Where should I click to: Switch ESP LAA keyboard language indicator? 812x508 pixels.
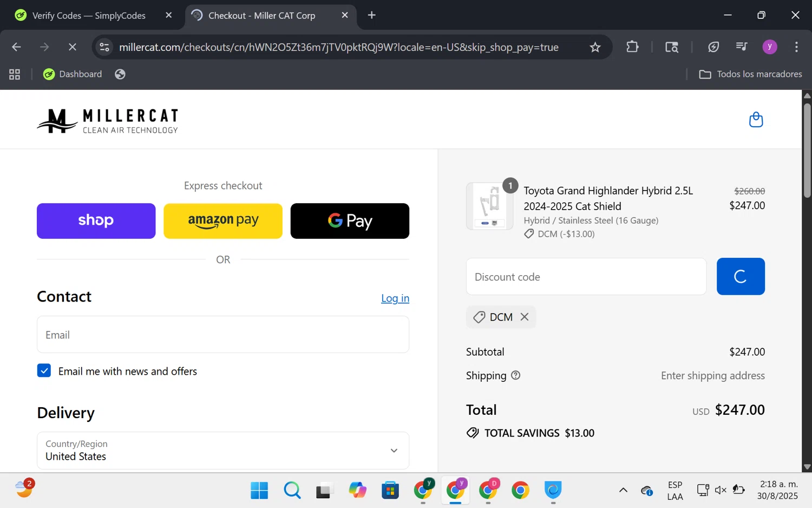tap(675, 490)
